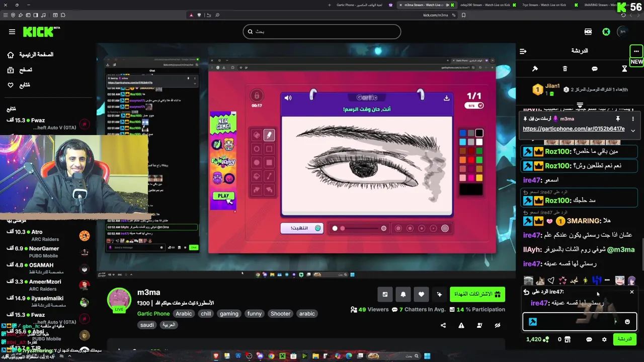Screen dimensions: 644x362
Task: Click the trash icon in the chat toolbar
Action: click(x=565, y=68)
